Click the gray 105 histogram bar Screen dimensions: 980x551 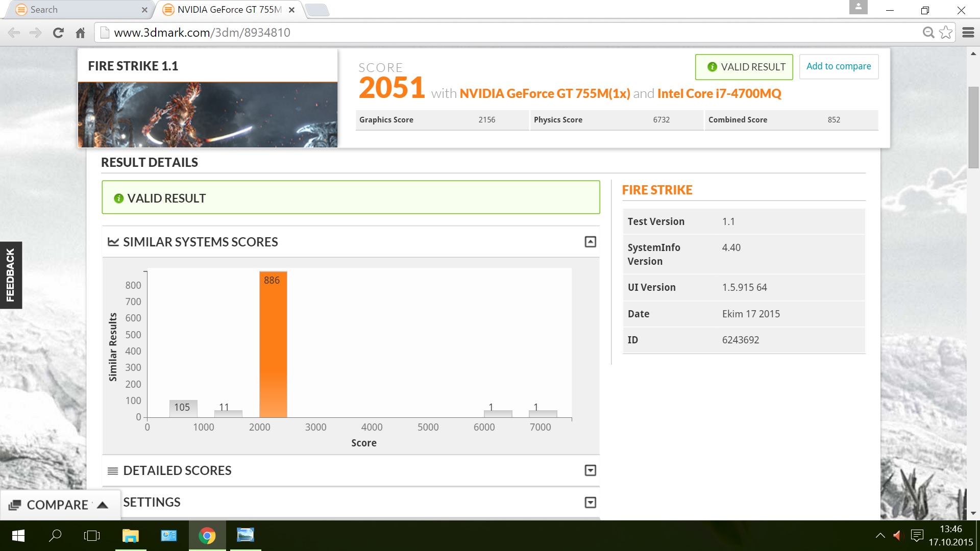(183, 409)
